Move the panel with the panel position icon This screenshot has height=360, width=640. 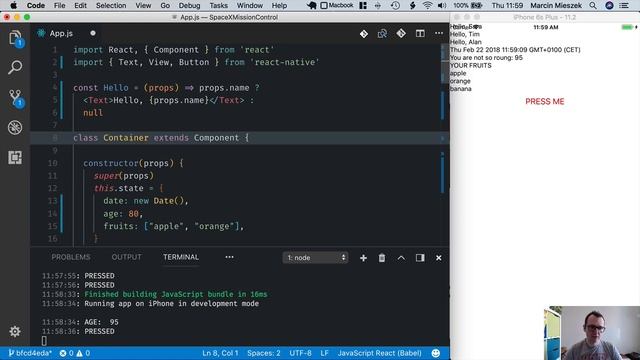(420, 258)
